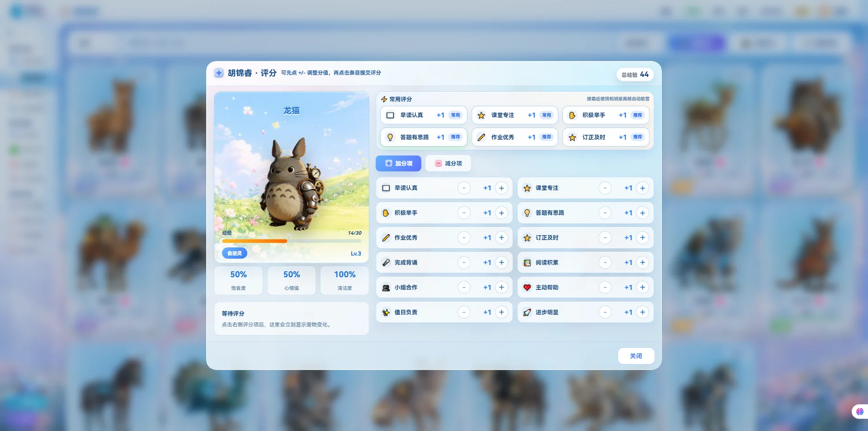Click the star icon in 课堂专注 row
The image size is (868, 431).
(527, 188)
